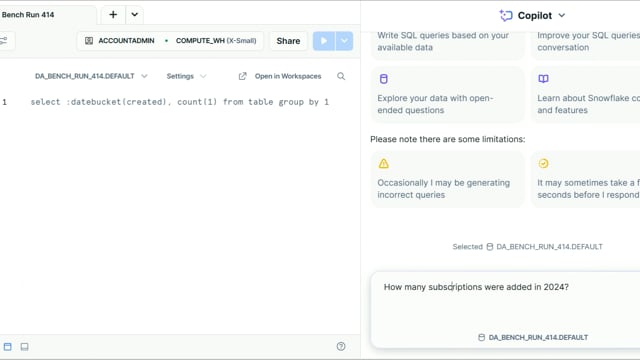Select 'Explore your data' card
Viewport: 640px width, 360px height.
pos(447,95)
